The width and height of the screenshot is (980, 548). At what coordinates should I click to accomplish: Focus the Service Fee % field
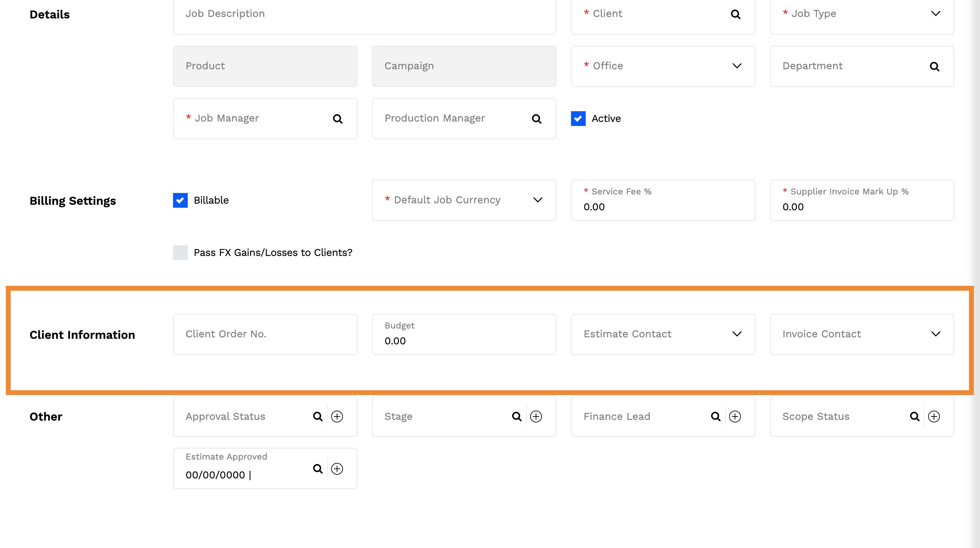(662, 207)
